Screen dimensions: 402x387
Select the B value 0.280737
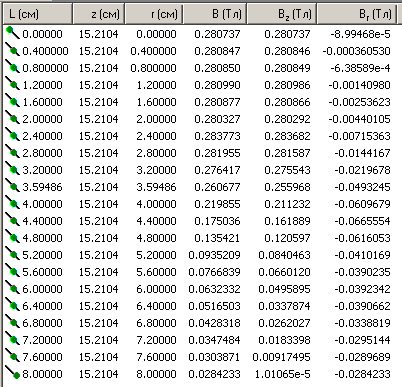tap(217, 34)
